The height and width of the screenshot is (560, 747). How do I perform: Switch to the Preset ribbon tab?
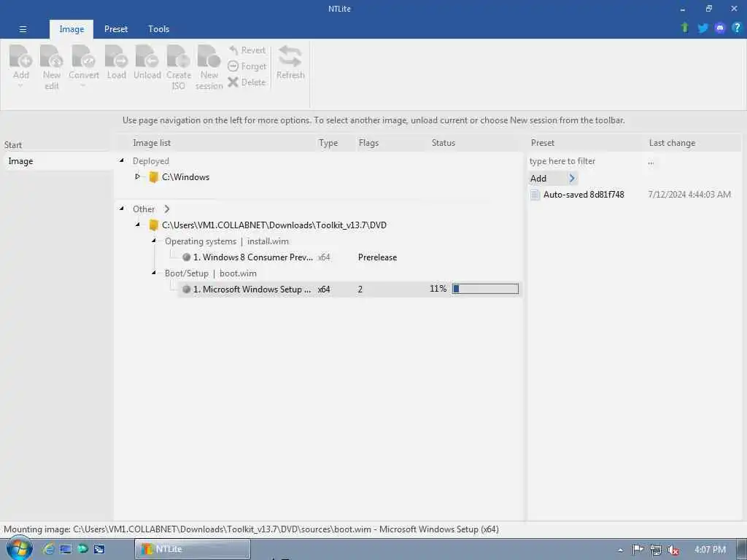point(116,29)
